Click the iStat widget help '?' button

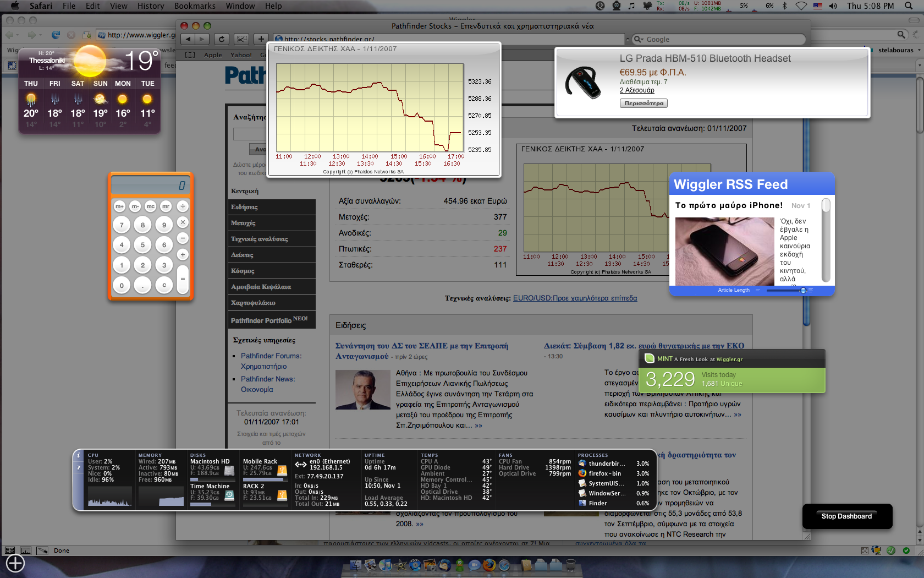pyautogui.click(x=79, y=468)
